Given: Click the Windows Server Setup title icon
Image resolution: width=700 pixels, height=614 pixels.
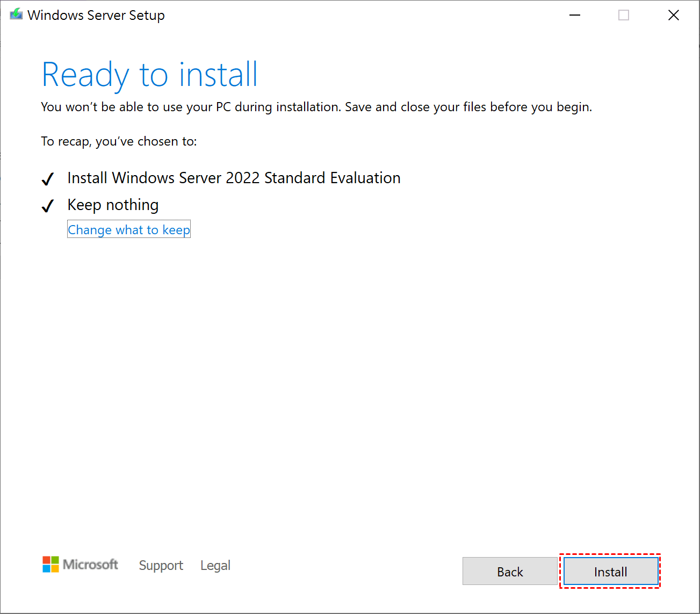Looking at the screenshot, I should click(x=16, y=15).
